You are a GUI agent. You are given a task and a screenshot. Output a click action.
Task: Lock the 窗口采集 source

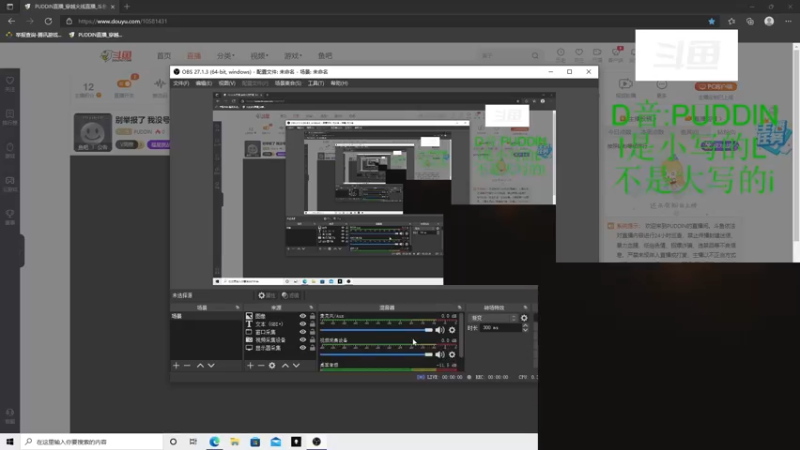[312, 332]
